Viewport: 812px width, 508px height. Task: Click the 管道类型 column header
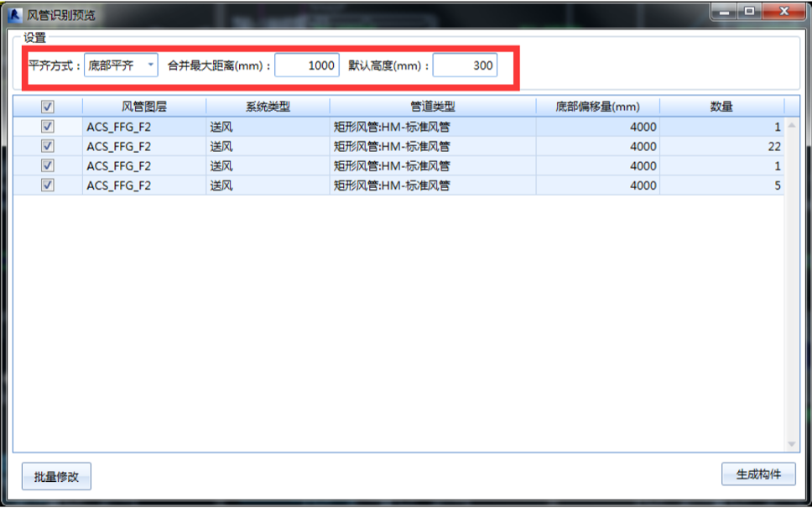(433, 107)
